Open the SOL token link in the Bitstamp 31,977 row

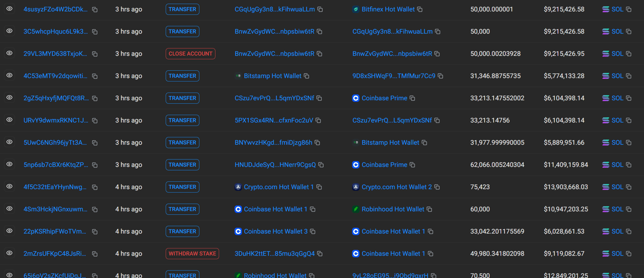(x=617, y=143)
